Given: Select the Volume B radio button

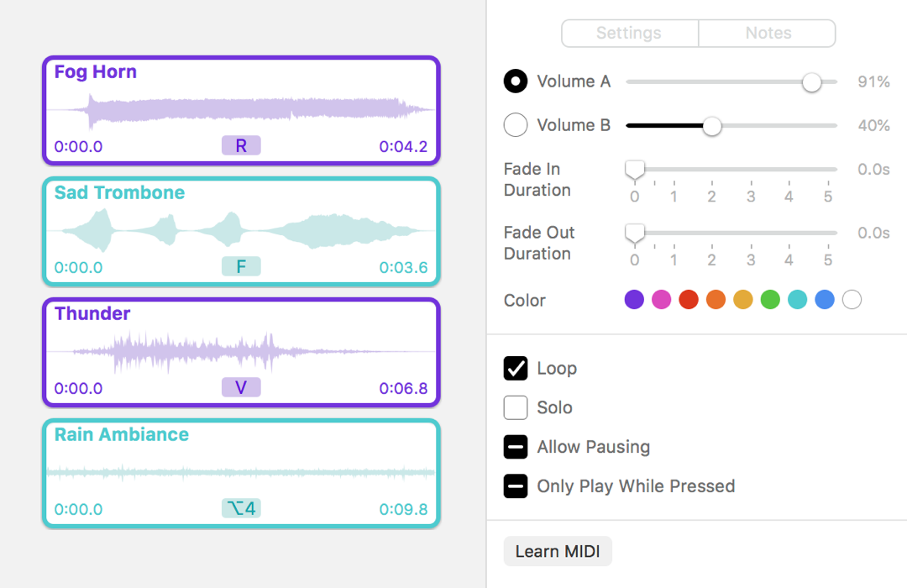Looking at the screenshot, I should point(516,125).
